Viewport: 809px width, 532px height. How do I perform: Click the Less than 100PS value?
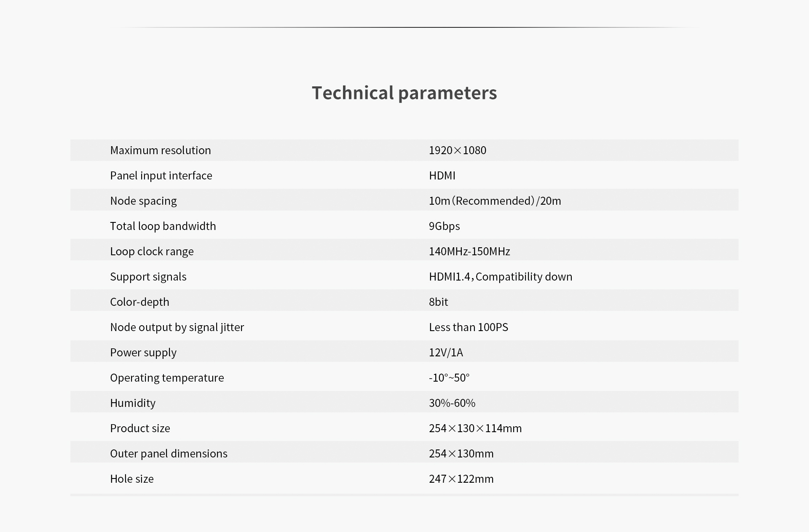click(x=469, y=327)
